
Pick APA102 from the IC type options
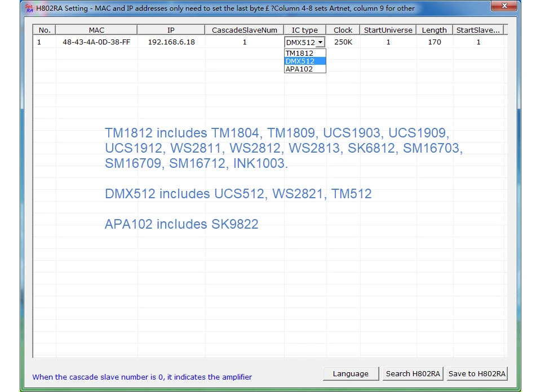tap(305, 69)
